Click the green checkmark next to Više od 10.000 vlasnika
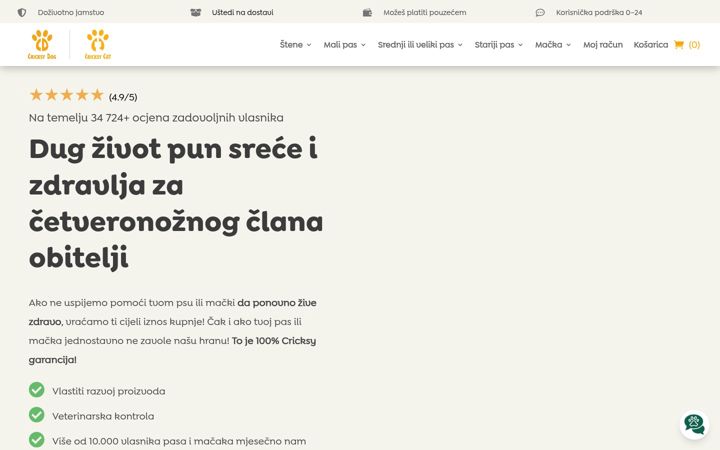Image resolution: width=720 pixels, height=450 pixels. tap(37, 439)
